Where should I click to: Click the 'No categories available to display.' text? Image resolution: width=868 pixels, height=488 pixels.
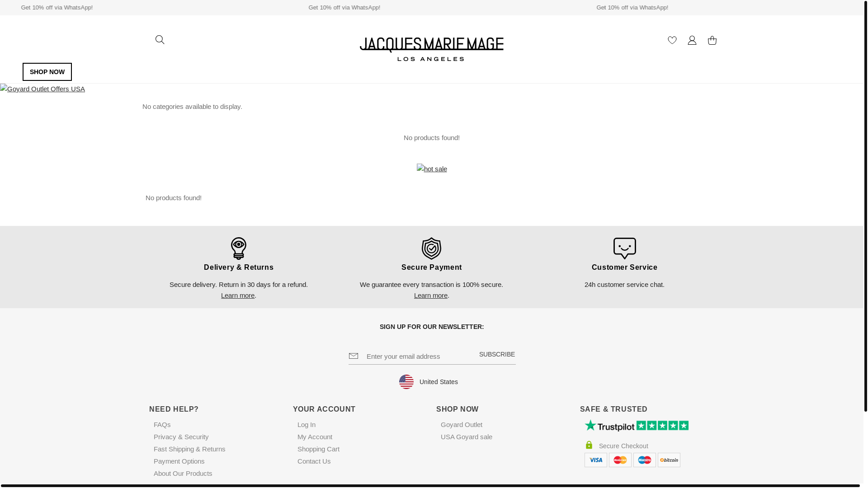192,107
